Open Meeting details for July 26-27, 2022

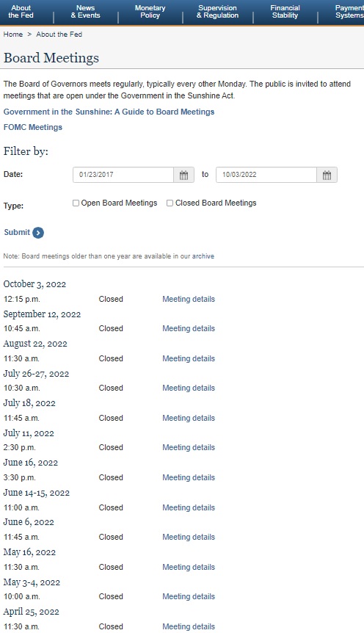[x=189, y=388]
